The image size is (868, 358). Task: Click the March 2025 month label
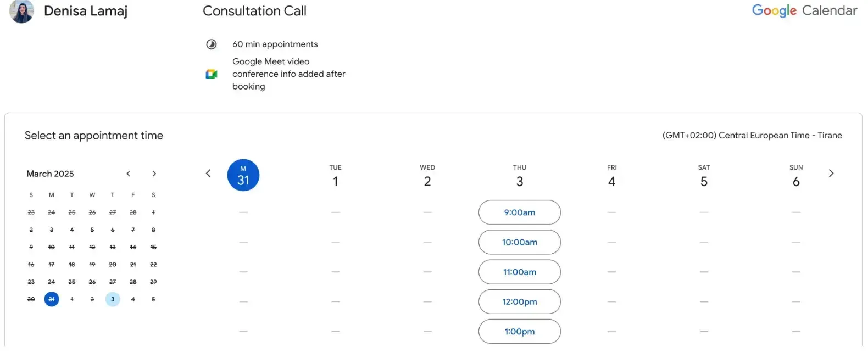point(50,174)
